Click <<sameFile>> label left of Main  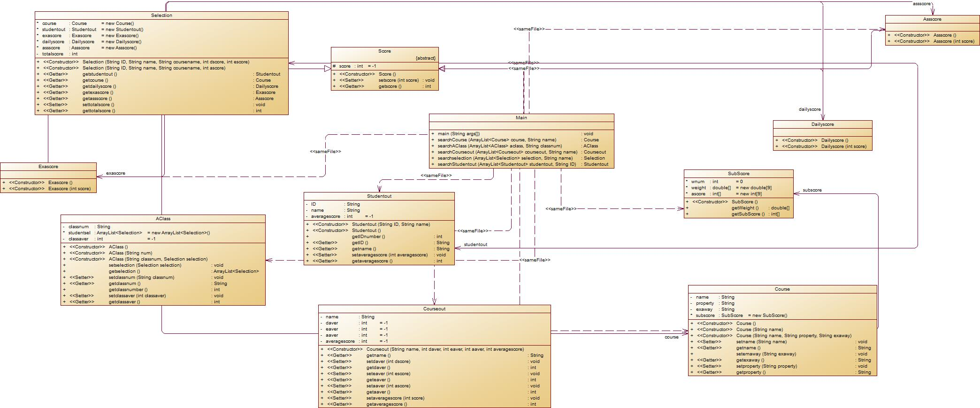(x=325, y=152)
